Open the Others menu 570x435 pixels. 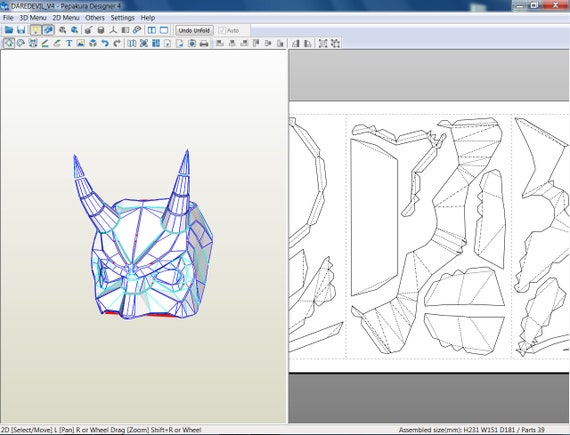click(x=95, y=17)
